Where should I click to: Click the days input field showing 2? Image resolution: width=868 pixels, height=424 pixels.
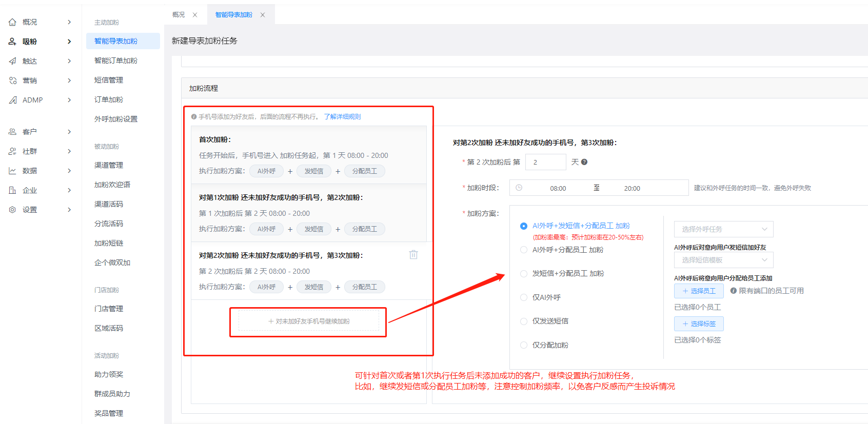coord(546,162)
